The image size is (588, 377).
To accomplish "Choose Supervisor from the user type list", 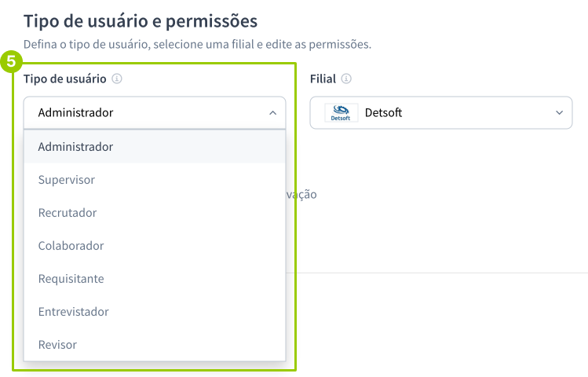I will [x=66, y=180].
